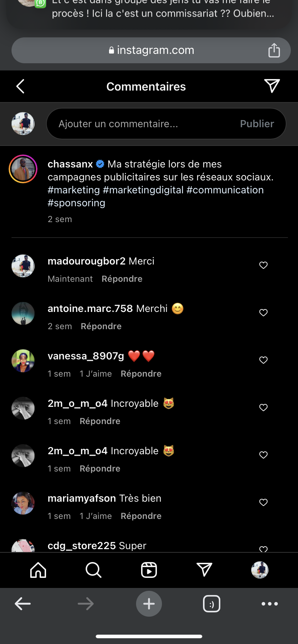The width and height of the screenshot is (298, 644).
Task: Open own profile tab in bottom navigation
Action: click(x=259, y=570)
